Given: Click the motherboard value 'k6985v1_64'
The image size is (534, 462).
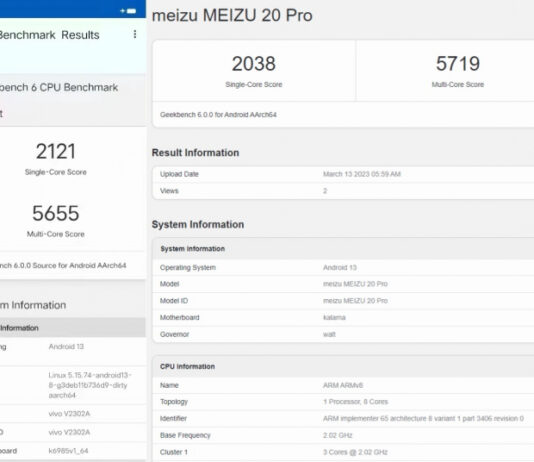Looking at the screenshot, I should point(68,451).
